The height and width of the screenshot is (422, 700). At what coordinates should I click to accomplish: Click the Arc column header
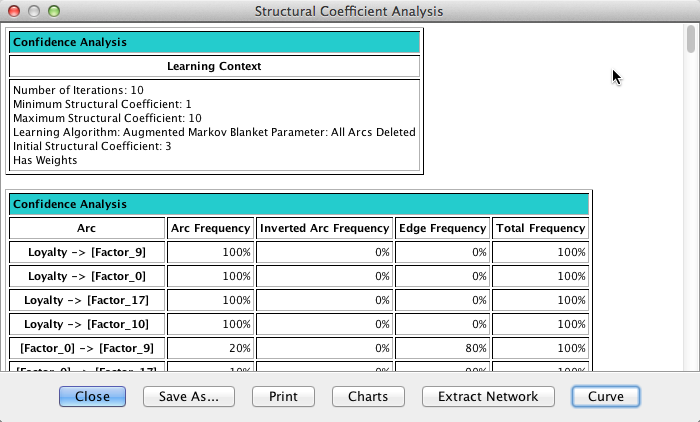(x=87, y=228)
